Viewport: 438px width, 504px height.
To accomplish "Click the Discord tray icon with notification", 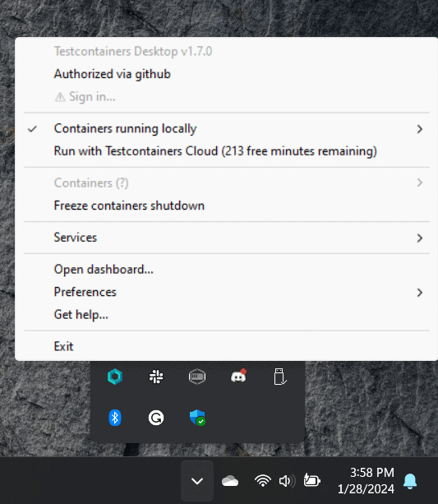I will coord(238,376).
